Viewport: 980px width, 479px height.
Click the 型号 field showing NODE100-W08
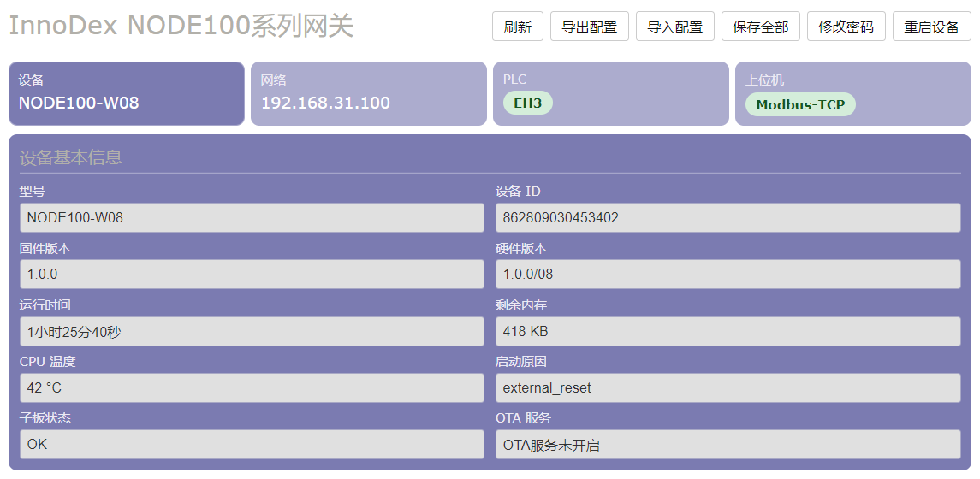tap(252, 217)
